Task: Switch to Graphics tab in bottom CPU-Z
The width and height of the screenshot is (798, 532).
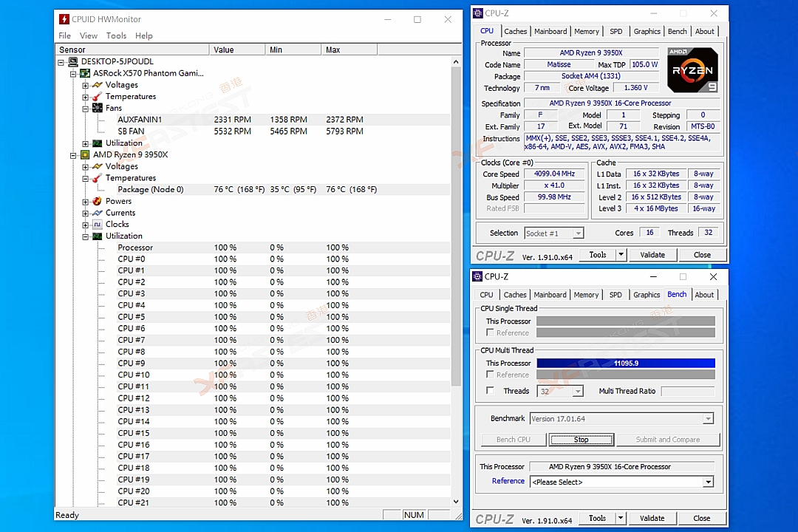Action: [x=647, y=295]
